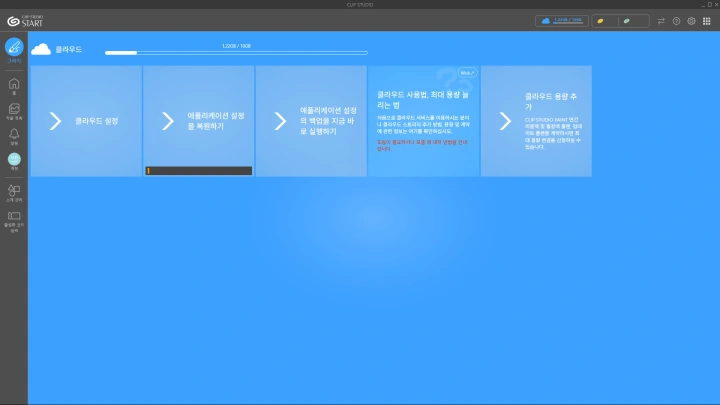Click the account (계정) avatar icon
This screenshot has height=405, width=720.
14,159
